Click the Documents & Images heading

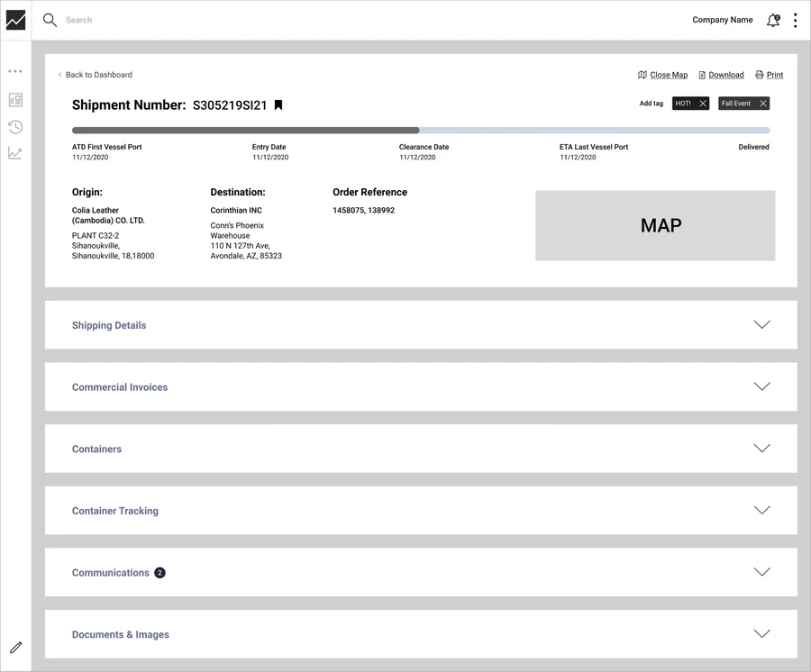click(121, 634)
